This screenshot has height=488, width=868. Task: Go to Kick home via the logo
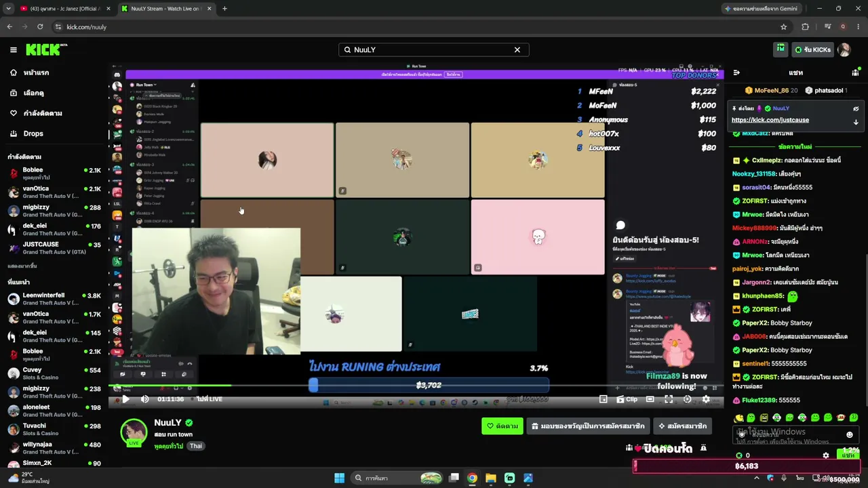click(46, 49)
